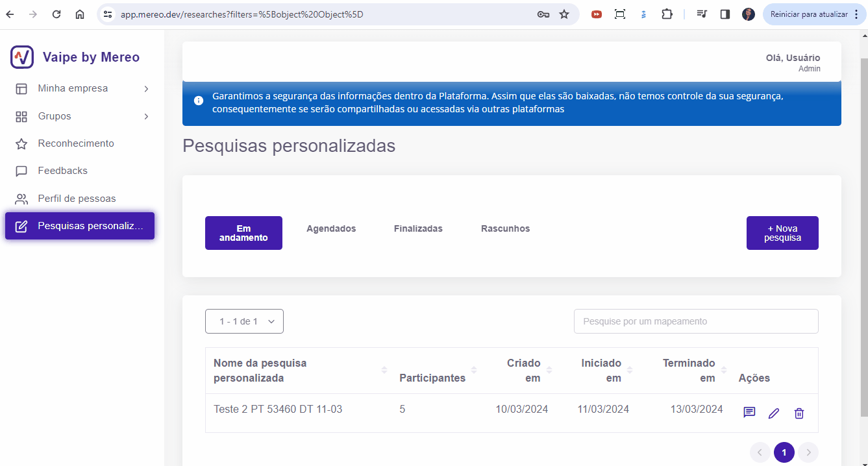Open the "1 - 1 de 1" pagination dropdown
The height and width of the screenshot is (466, 868).
(x=244, y=321)
